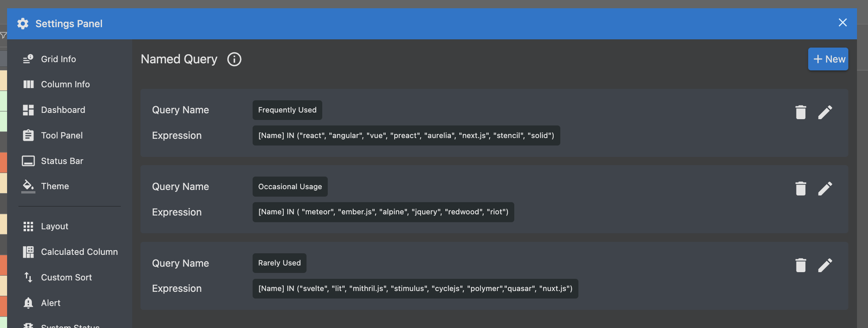Select Custom Sort in sidebar
This screenshot has height=328, width=868.
pos(66,277)
